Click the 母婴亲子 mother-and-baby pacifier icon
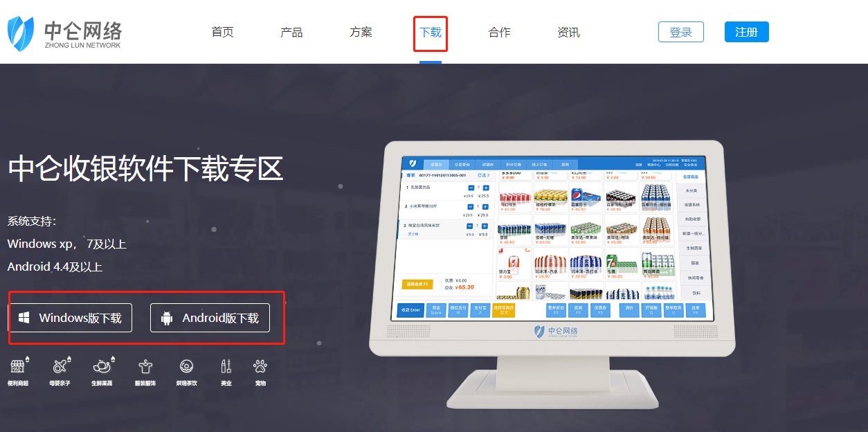The image size is (868, 432). pos(60,366)
